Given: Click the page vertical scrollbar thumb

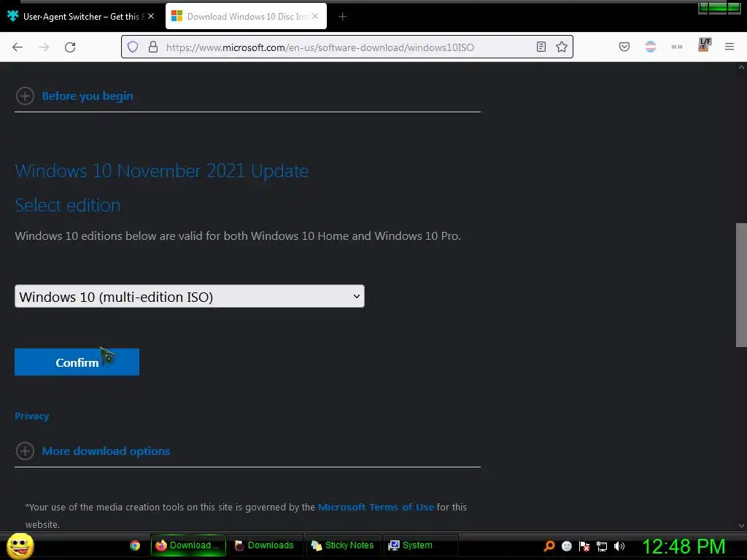Looking at the screenshot, I should (x=741, y=285).
